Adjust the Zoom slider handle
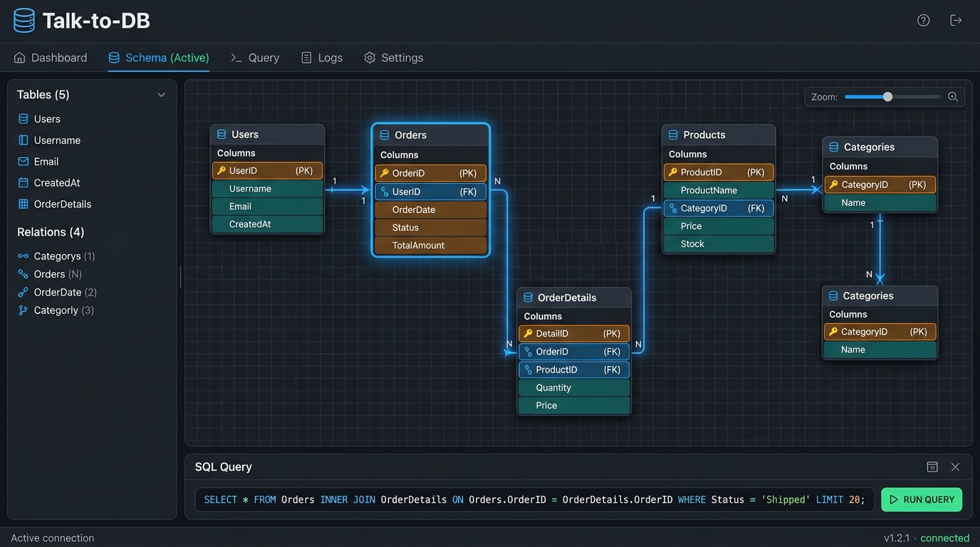The width and height of the screenshot is (980, 547). pyautogui.click(x=887, y=97)
